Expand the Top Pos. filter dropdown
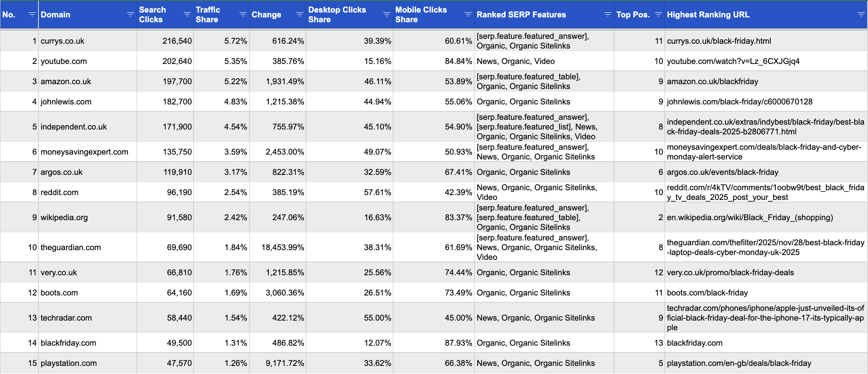Screen dimensions: 868x374 658,15
